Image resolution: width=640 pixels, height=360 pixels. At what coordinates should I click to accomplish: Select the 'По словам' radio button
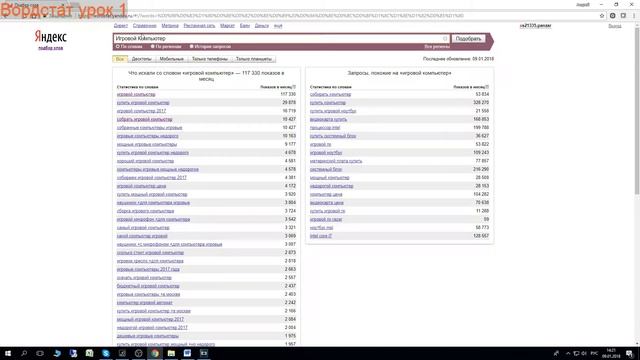pos(118,47)
